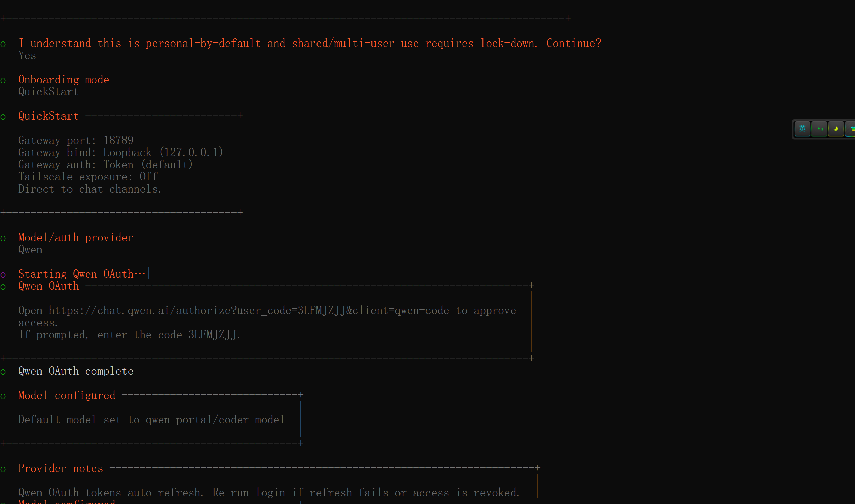
Task: Open the chat.qwen.ai authorize URL
Action: [249, 311]
